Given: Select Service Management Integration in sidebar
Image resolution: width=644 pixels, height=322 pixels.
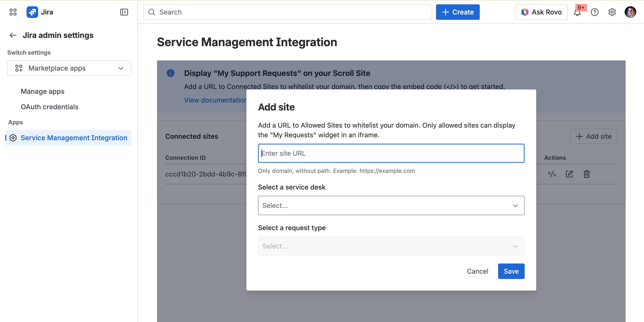Looking at the screenshot, I should coord(74,138).
